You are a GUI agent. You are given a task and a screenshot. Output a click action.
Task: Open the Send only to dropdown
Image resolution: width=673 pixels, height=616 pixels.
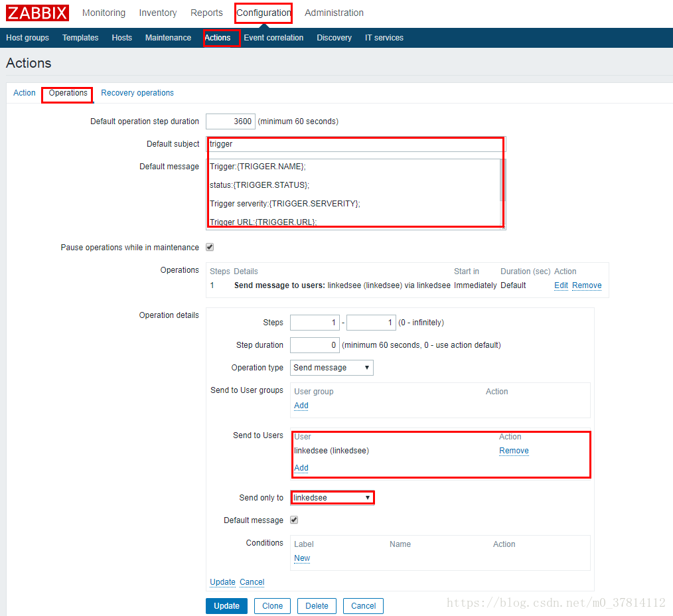pos(332,498)
